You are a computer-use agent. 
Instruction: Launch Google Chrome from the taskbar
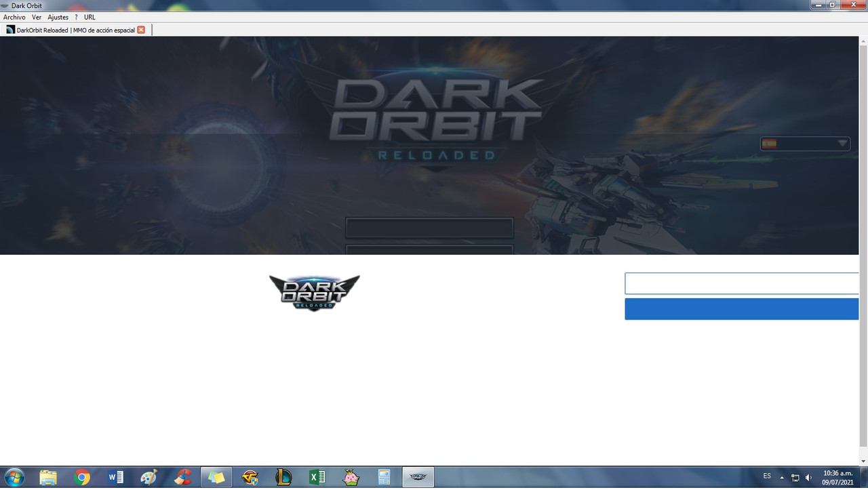(x=82, y=477)
